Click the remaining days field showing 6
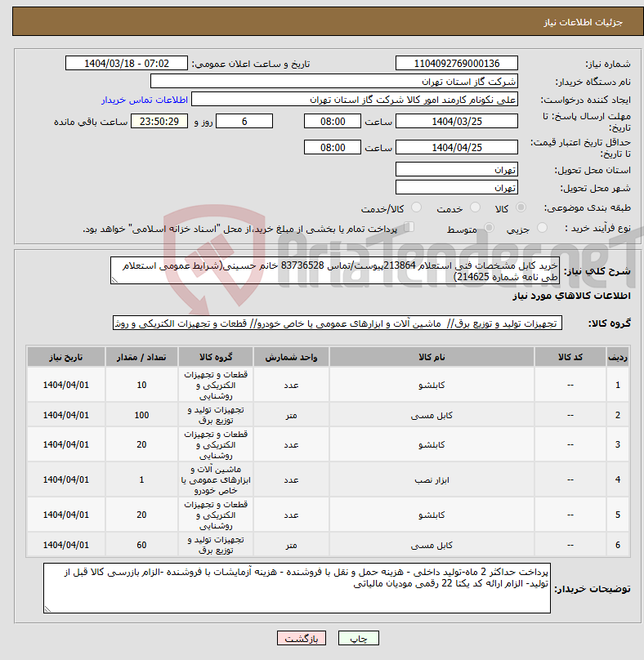The width and height of the screenshot is (644, 660). click(x=244, y=122)
